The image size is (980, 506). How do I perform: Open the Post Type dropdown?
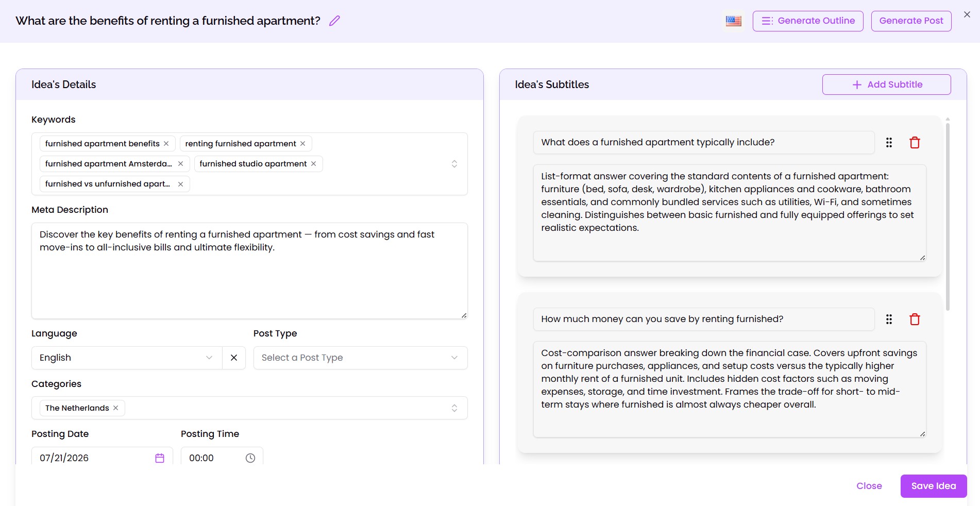click(360, 358)
